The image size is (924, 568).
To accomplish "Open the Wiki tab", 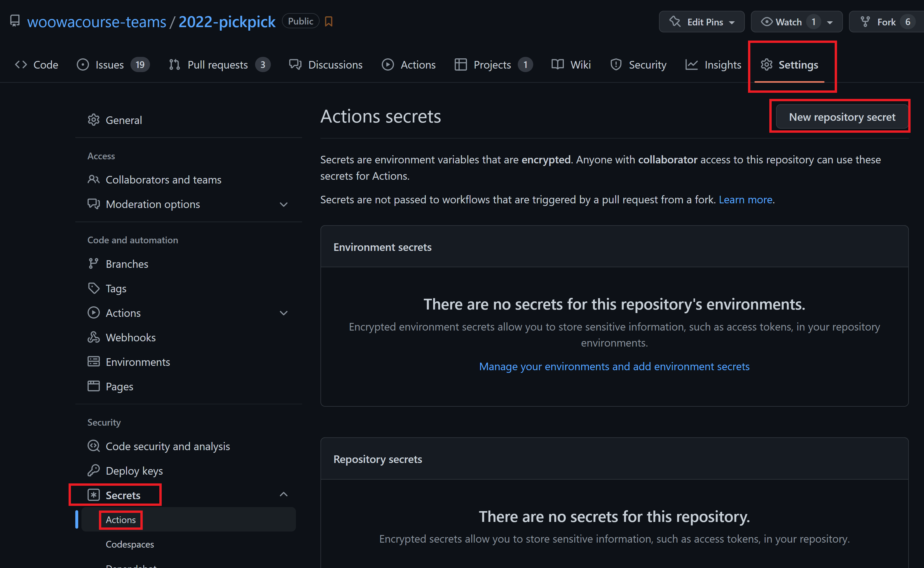I will tap(571, 64).
